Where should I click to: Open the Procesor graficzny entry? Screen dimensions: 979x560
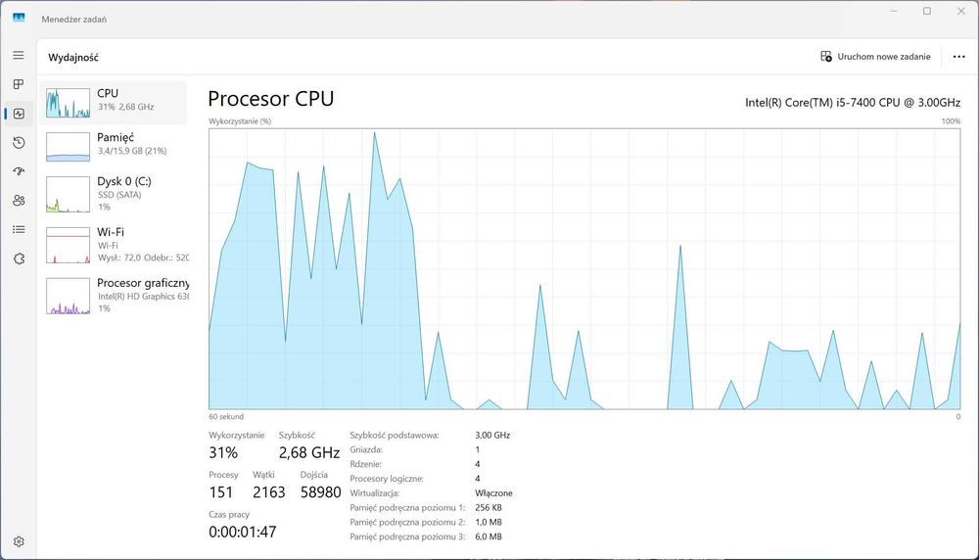click(x=115, y=295)
